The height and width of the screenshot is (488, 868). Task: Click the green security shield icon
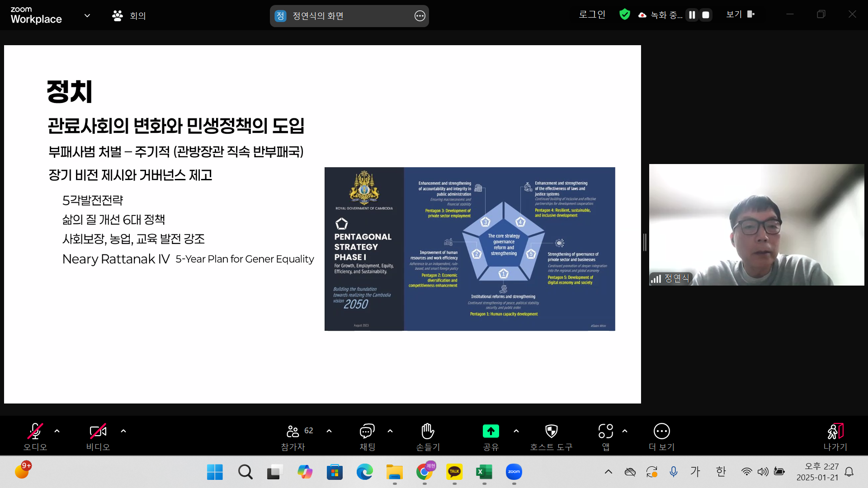tap(624, 14)
